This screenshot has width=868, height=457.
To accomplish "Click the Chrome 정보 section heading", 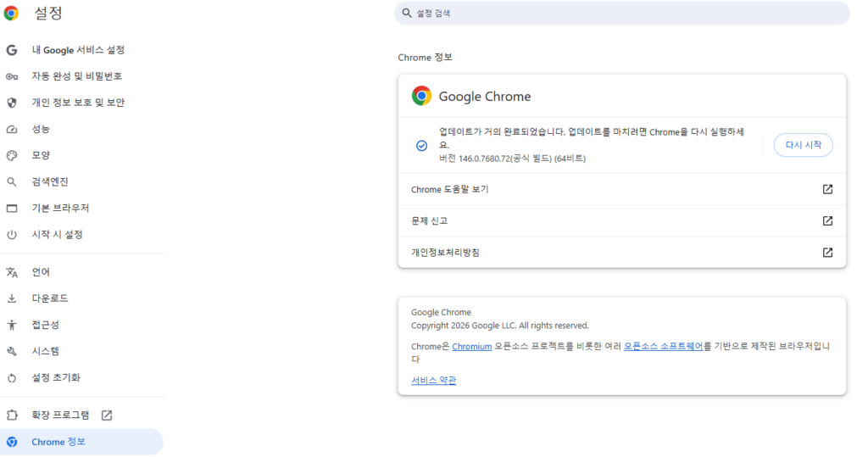I will pyautogui.click(x=426, y=58).
